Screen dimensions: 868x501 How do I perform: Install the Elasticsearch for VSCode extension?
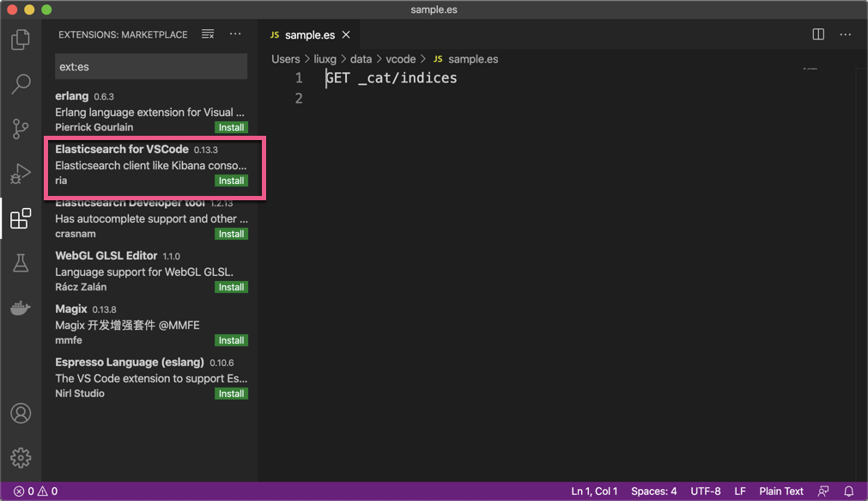pos(230,180)
